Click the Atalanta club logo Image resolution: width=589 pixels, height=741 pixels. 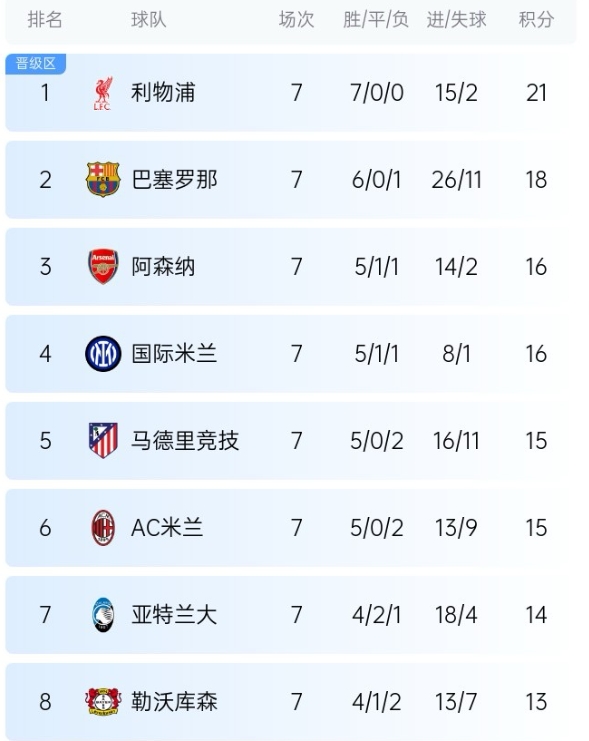(103, 614)
